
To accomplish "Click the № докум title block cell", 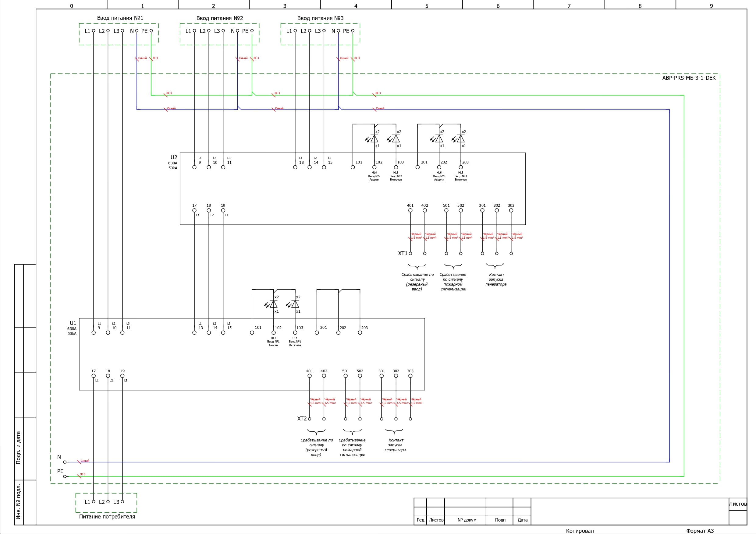I will tap(467, 520).
